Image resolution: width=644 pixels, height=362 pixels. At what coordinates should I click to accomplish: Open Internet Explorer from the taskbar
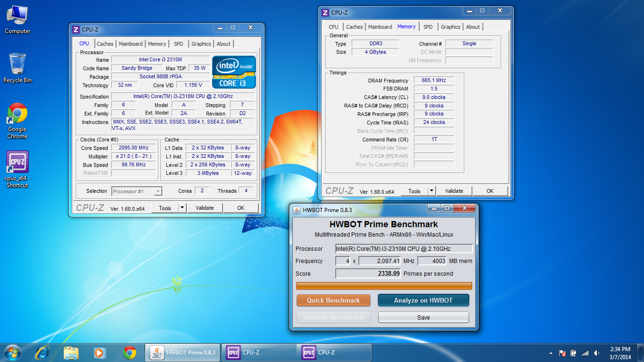(42, 353)
